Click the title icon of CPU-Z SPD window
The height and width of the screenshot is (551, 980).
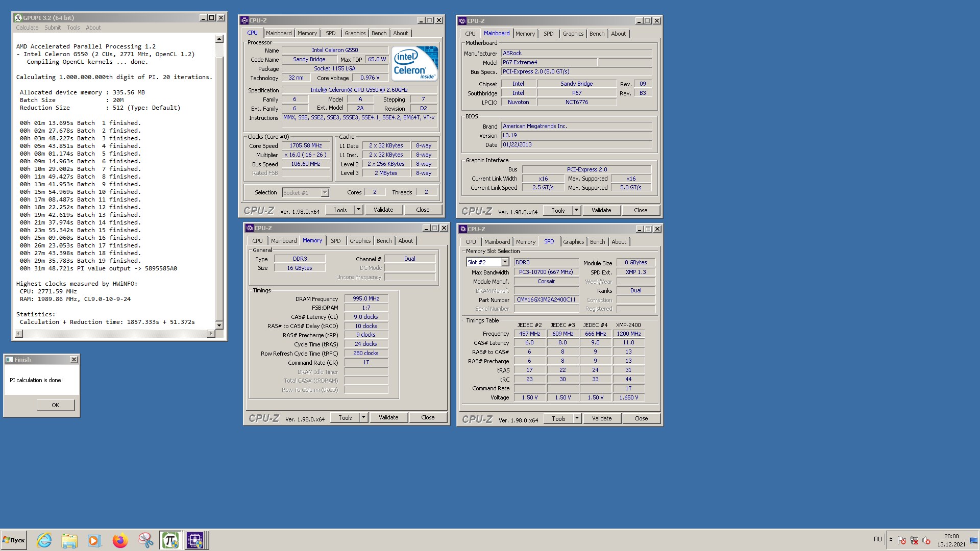[x=463, y=229]
